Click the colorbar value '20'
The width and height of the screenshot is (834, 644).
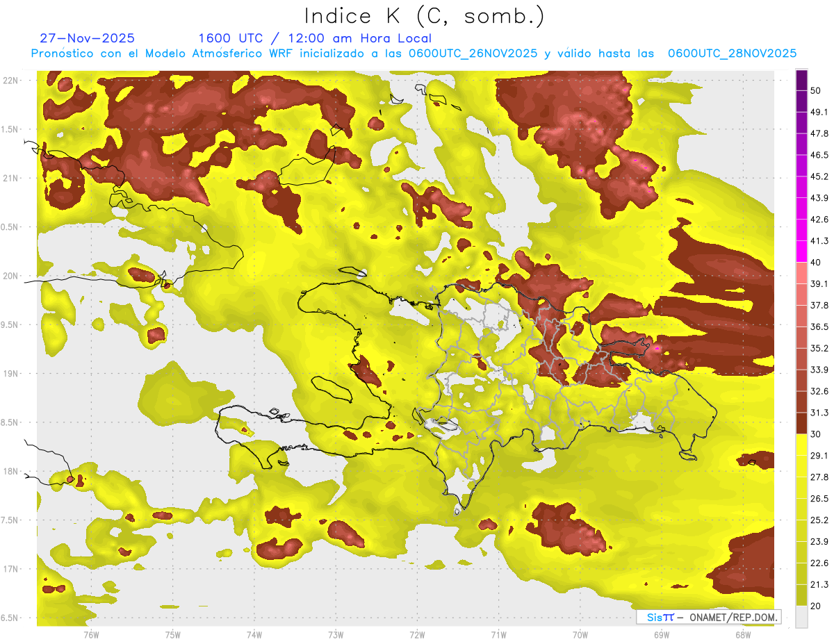pos(816,606)
